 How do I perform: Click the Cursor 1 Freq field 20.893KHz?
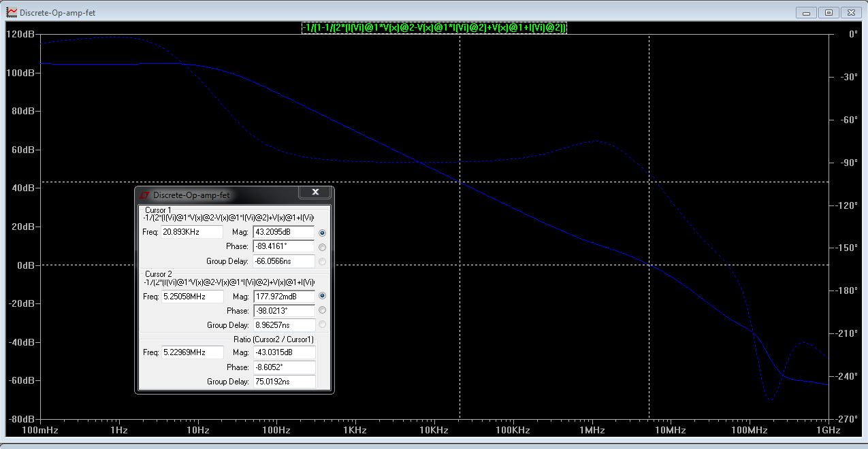pos(192,233)
